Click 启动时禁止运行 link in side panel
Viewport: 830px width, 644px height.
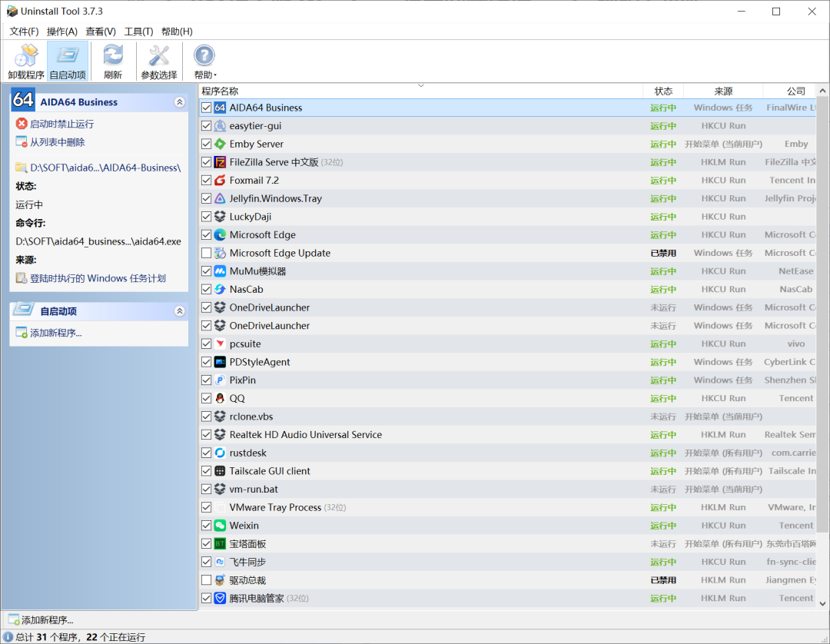(55, 124)
